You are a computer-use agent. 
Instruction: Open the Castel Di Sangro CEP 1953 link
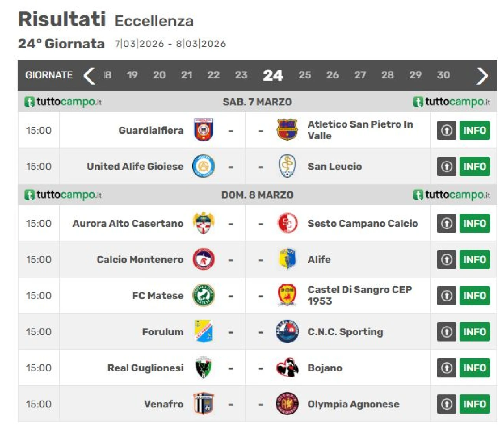(x=359, y=295)
